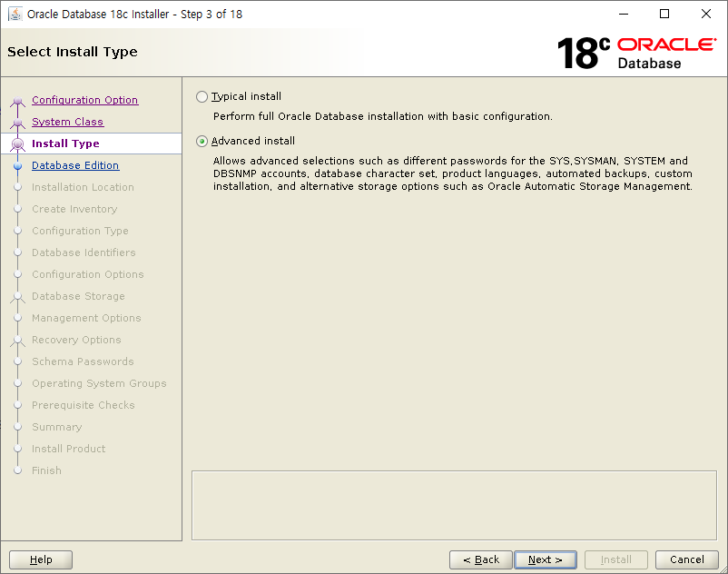This screenshot has height=574, width=728.
Task: Click the Database Storage step marker icon
Action: (17, 297)
